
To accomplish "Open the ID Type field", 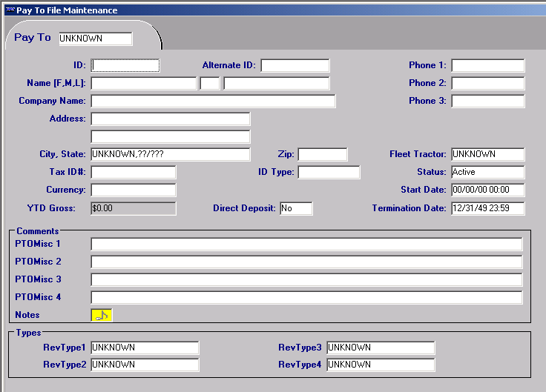I will coord(329,172).
